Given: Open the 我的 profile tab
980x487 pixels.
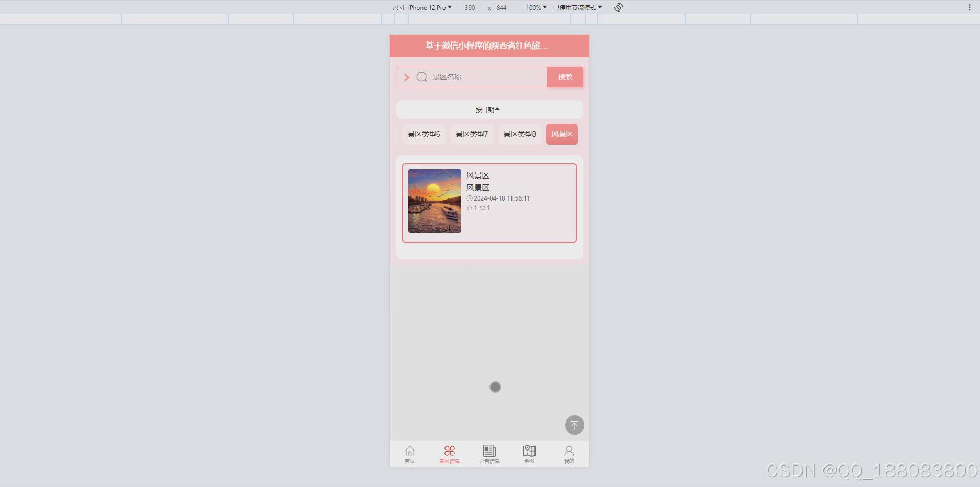Looking at the screenshot, I should (569, 454).
